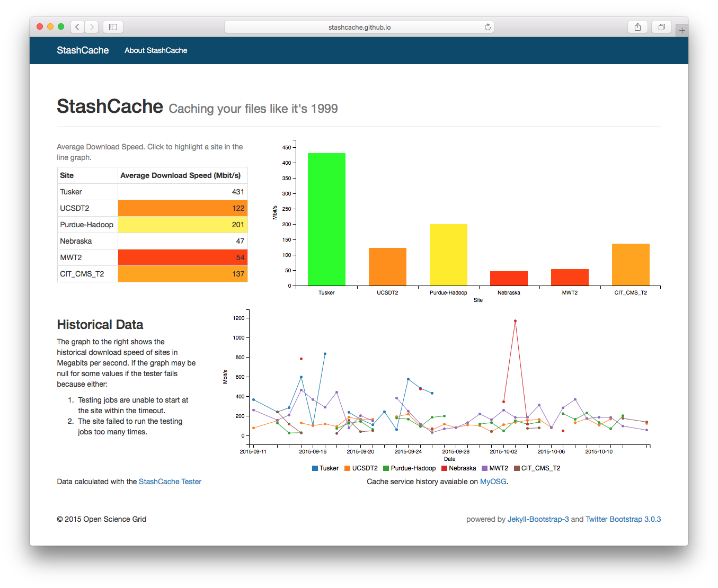Open the StashCache brand link in the navbar
The height and width of the screenshot is (588, 718).
click(x=83, y=50)
